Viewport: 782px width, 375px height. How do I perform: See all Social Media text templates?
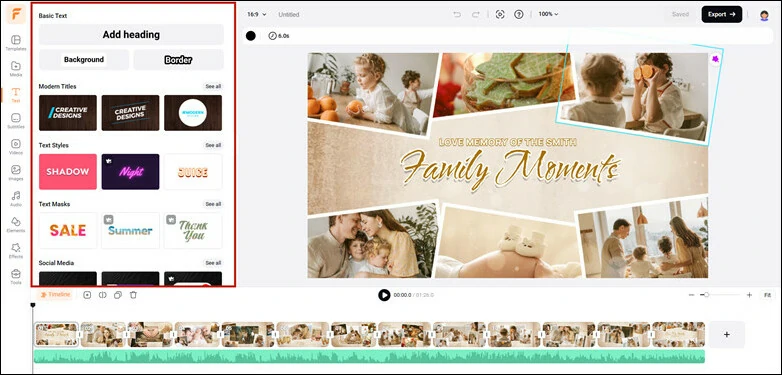click(213, 263)
